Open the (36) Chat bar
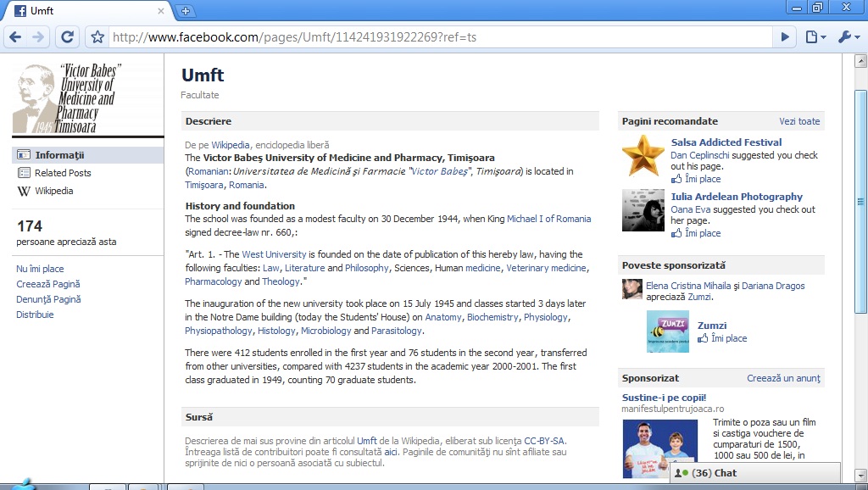 tap(754, 473)
